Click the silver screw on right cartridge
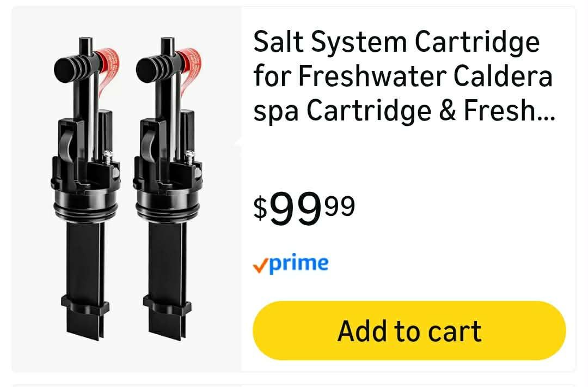 [x=190, y=156]
